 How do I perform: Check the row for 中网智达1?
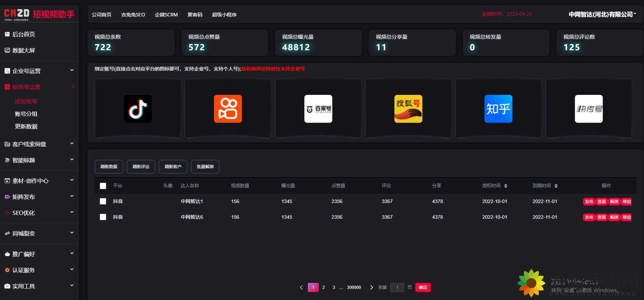coord(103,201)
